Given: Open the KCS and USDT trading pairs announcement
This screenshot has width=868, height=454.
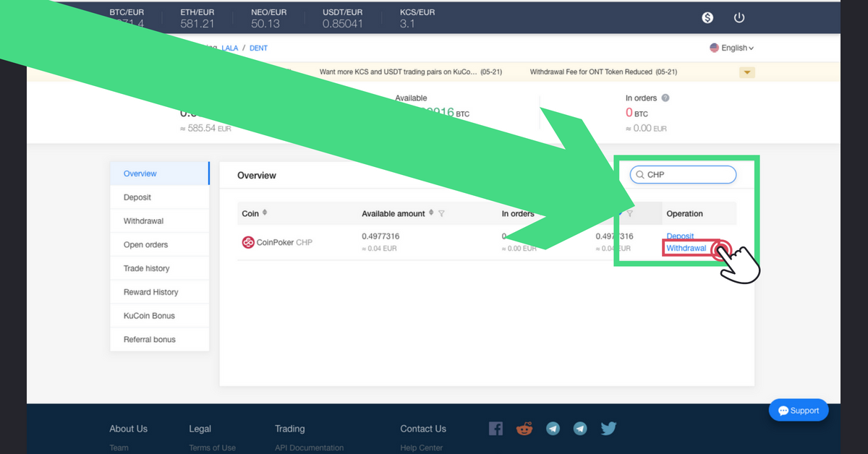Looking at the screenshot, I should [411, 72].
